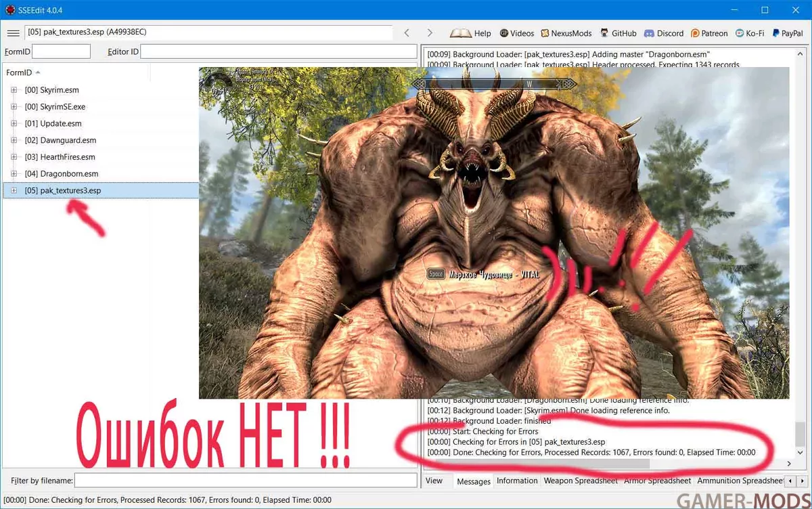
Task: Select the 'Processed Records: 1067' log line
Action: pyautogui.click(x=591, y=452)
